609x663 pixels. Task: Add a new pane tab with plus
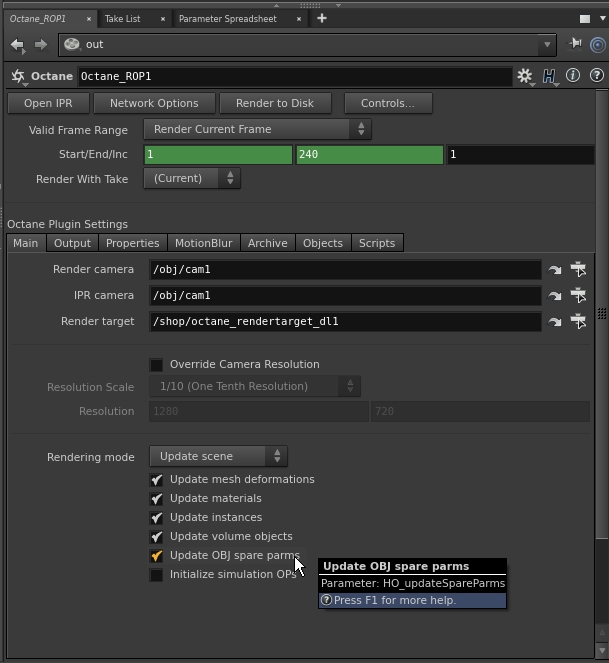(322, 18)
